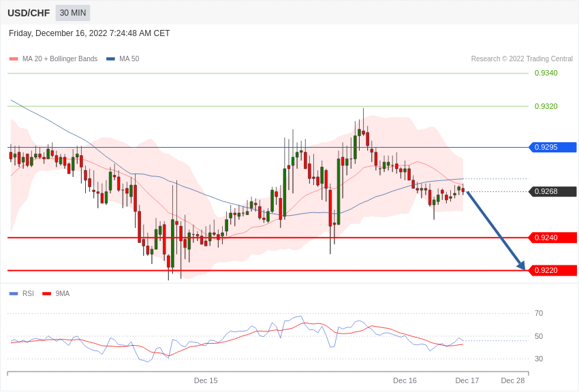Toggle the MA 20 + Bollinger Bands legend
The height and width of the screenshot is (392, 579).
[x=54, y=59]
